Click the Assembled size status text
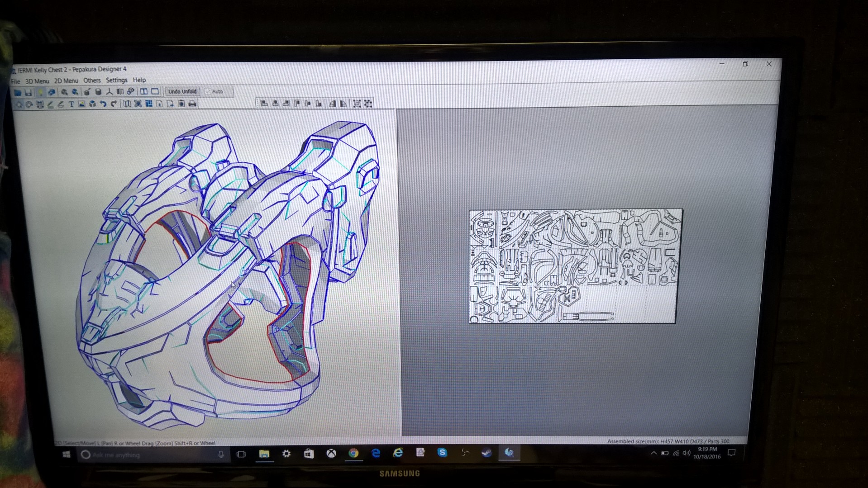The image size is (868, 488). tap(668, 441)
